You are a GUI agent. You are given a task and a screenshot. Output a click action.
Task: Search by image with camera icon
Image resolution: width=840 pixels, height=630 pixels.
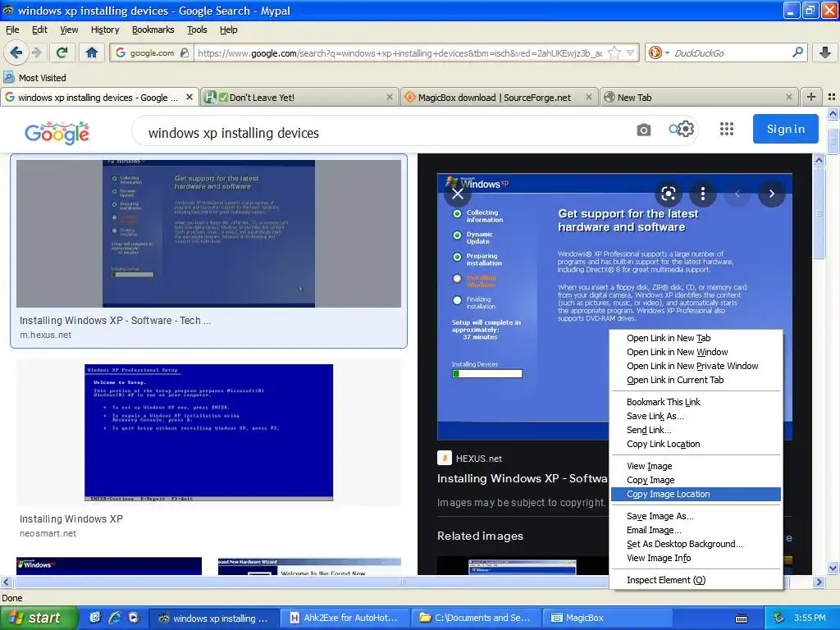pyautogui.click(x=643, y=130)
